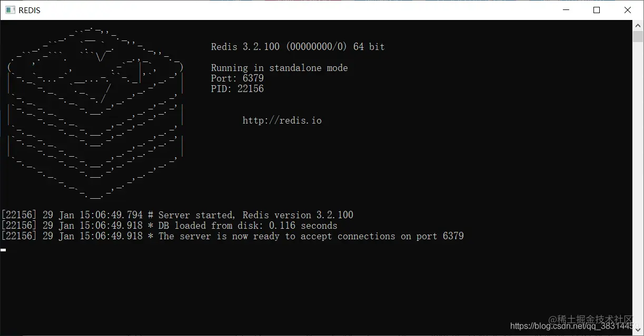
Task: Close the REDIS console window
Action: click(628, 10)
